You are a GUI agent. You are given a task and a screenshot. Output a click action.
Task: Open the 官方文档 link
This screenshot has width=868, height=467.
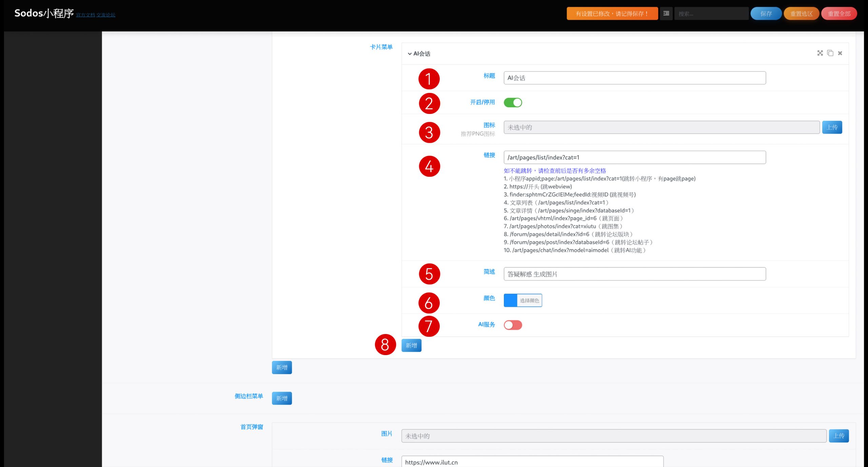85,15
